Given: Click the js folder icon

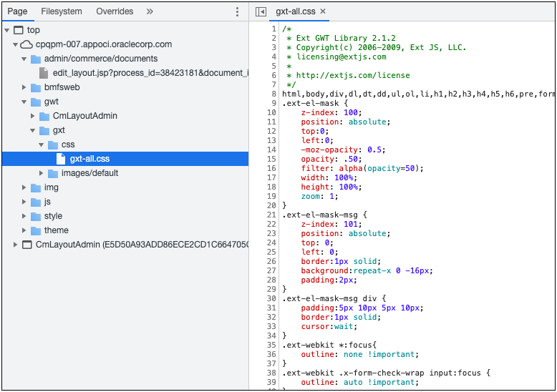Looking at the screenshot, I should coord(36,202).
